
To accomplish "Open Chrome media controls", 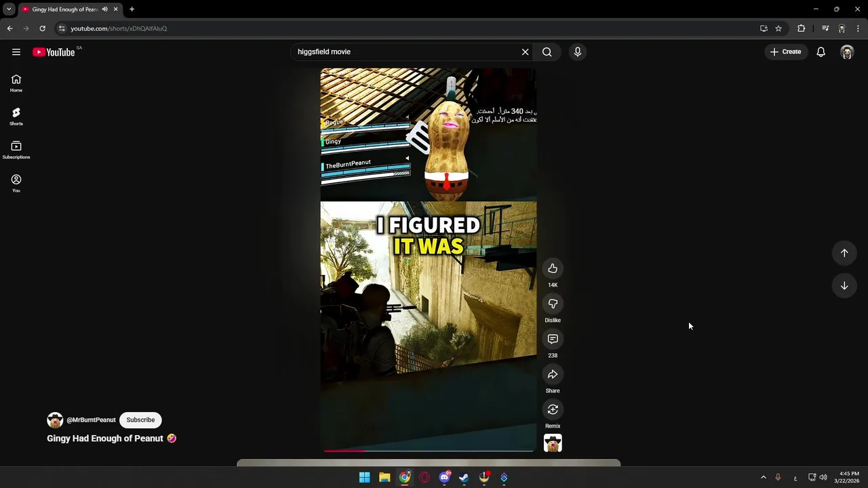I will (x=825, y=28).
